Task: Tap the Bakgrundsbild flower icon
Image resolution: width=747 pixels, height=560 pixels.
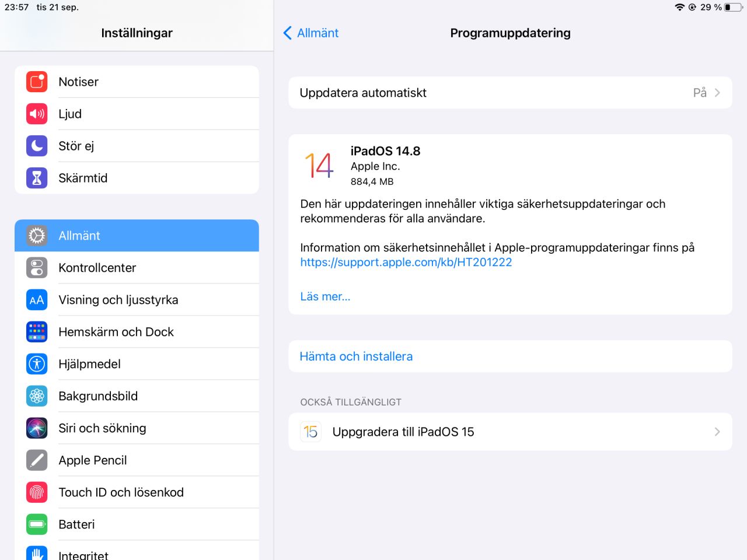Action: tap(37, 396)
